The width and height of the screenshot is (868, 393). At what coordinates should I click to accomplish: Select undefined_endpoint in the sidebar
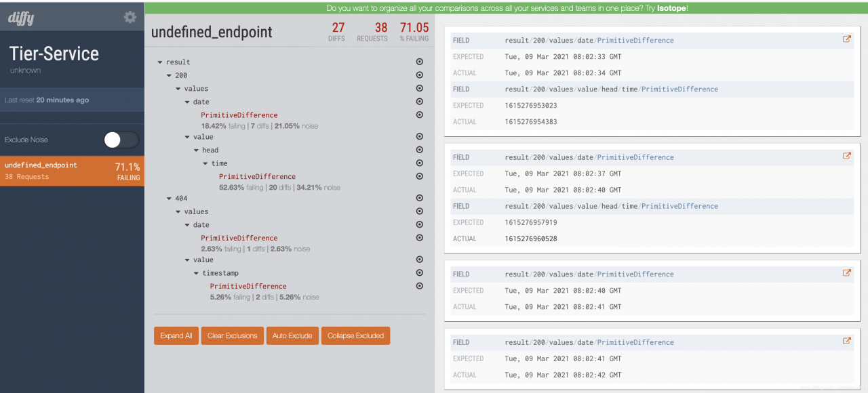pyautogui.click(x=72, y=171)
